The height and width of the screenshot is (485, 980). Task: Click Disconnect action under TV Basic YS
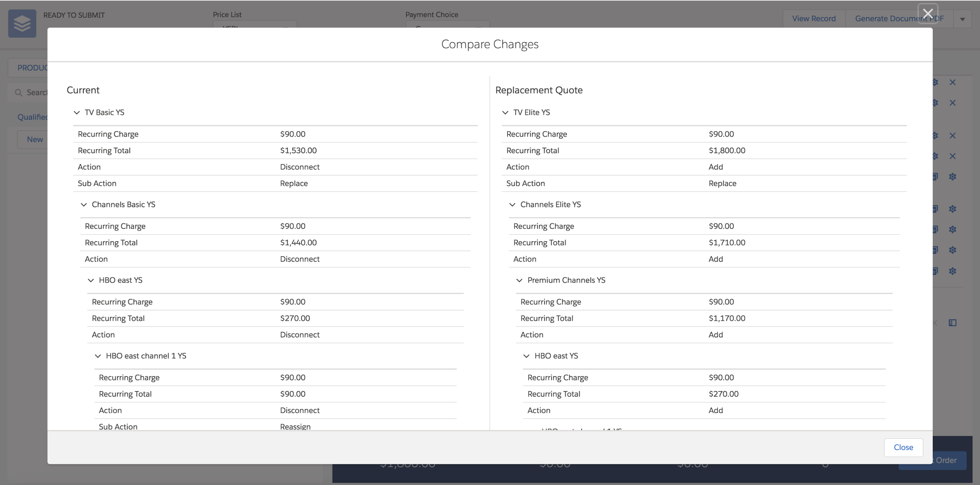pos(300,167)
